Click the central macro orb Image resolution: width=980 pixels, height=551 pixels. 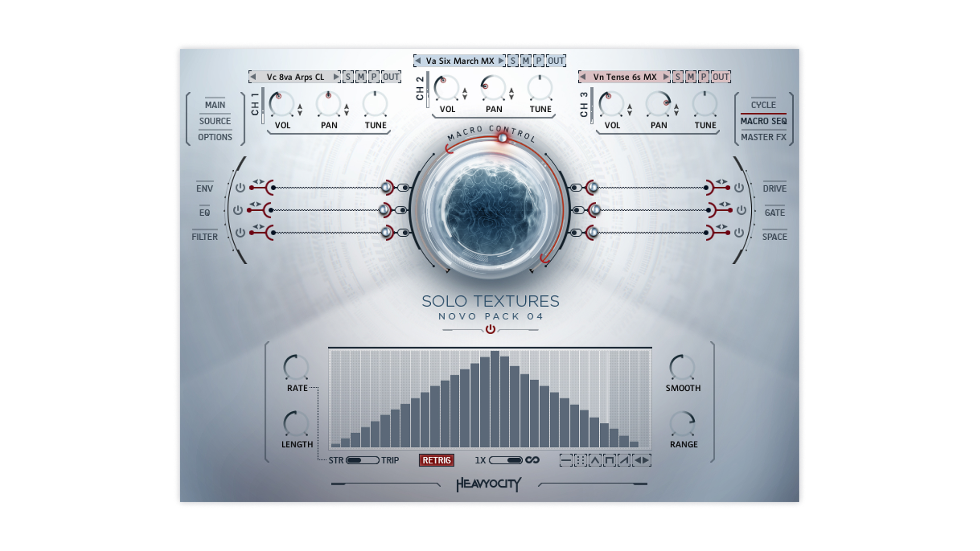pyautogui.click(x=490, y=210)
